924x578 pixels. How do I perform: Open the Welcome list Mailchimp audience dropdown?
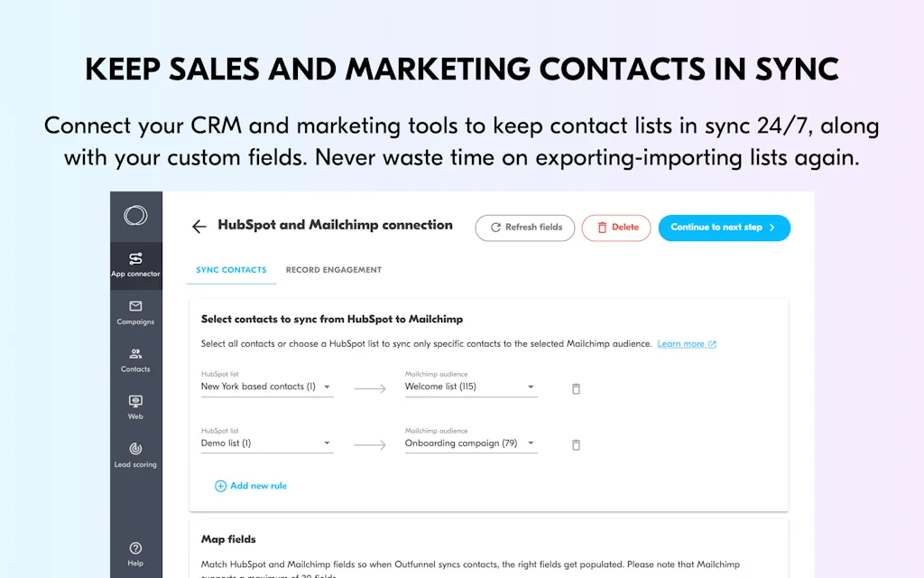pos(529,387)
